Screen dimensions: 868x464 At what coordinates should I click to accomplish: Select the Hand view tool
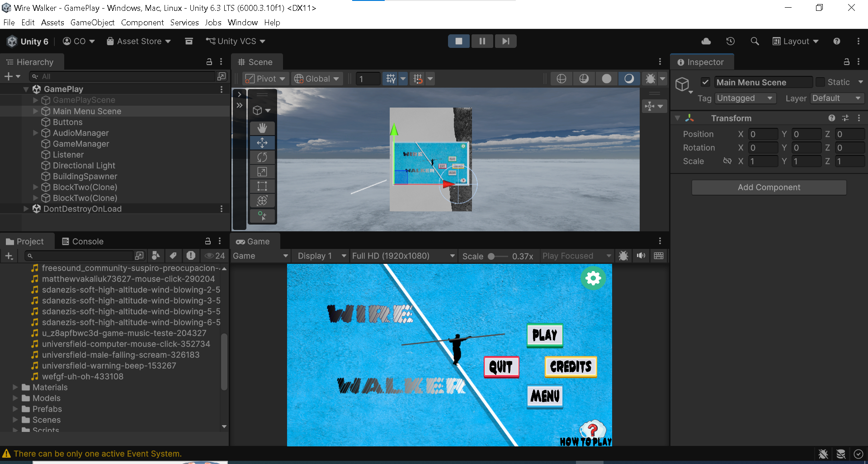pos(262,128)
